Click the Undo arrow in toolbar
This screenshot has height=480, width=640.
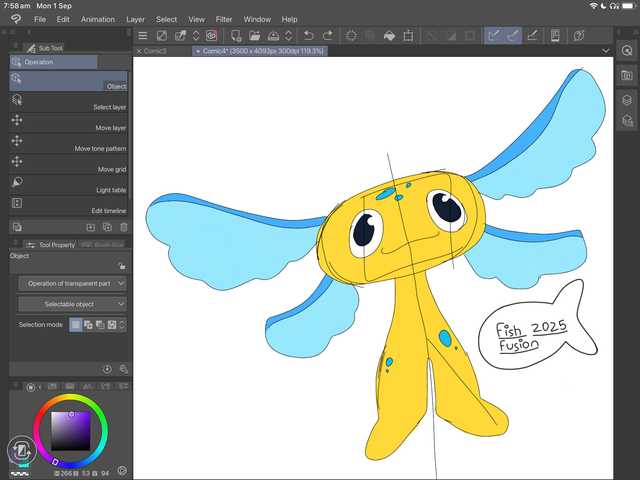309,36
